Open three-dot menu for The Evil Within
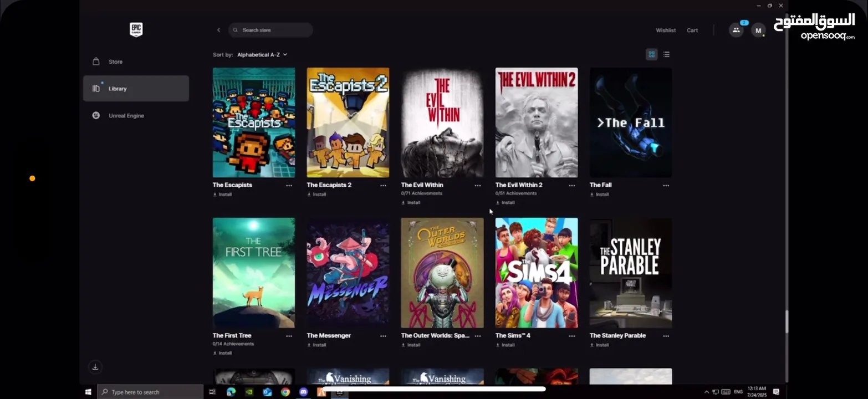The width and height of the screenshot is (868, 399). 478,186
